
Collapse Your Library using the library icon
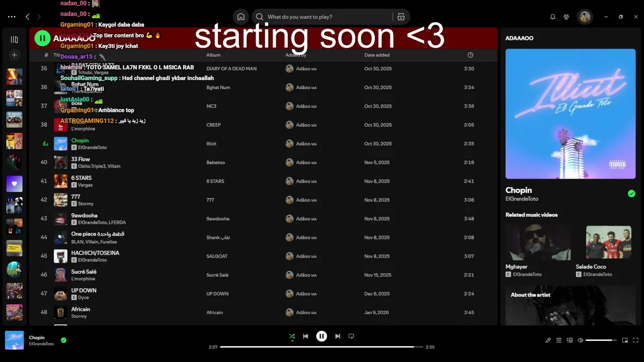click(14, 39)
